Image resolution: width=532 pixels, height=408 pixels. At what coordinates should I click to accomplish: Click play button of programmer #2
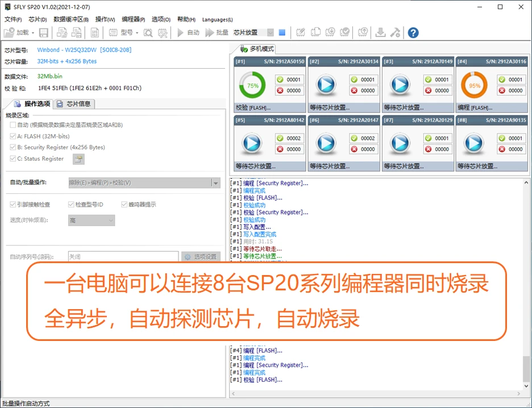click(326, 85)
